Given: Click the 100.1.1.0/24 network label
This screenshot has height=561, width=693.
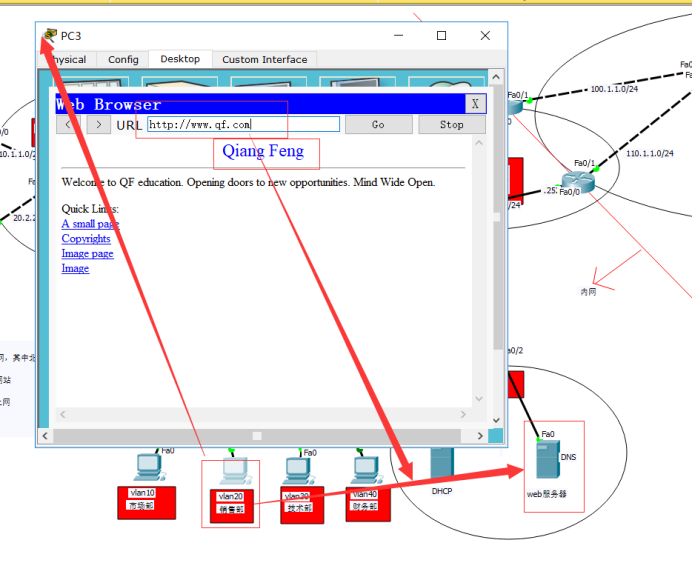Looking at the screenshot, I should click(614, 89).
